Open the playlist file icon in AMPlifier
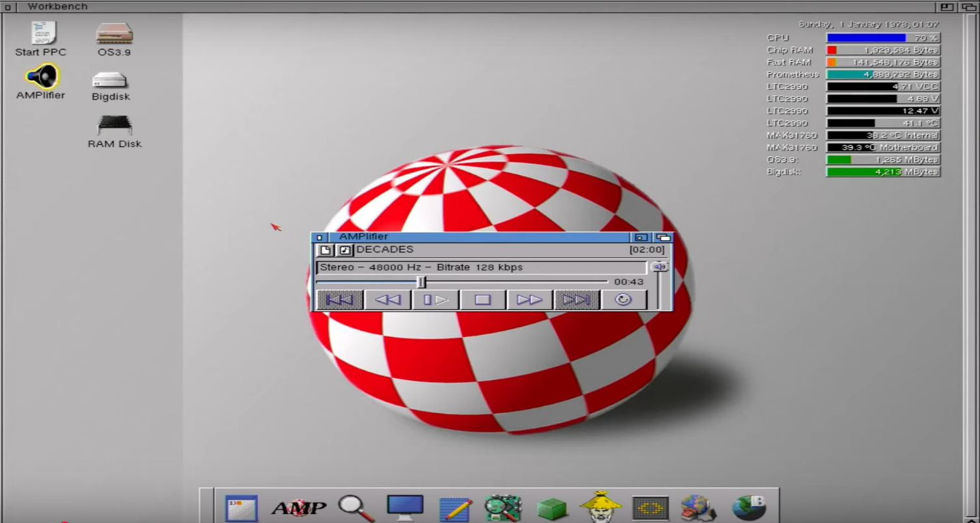This screenshot has width=980, height=523. pos(325,250)
